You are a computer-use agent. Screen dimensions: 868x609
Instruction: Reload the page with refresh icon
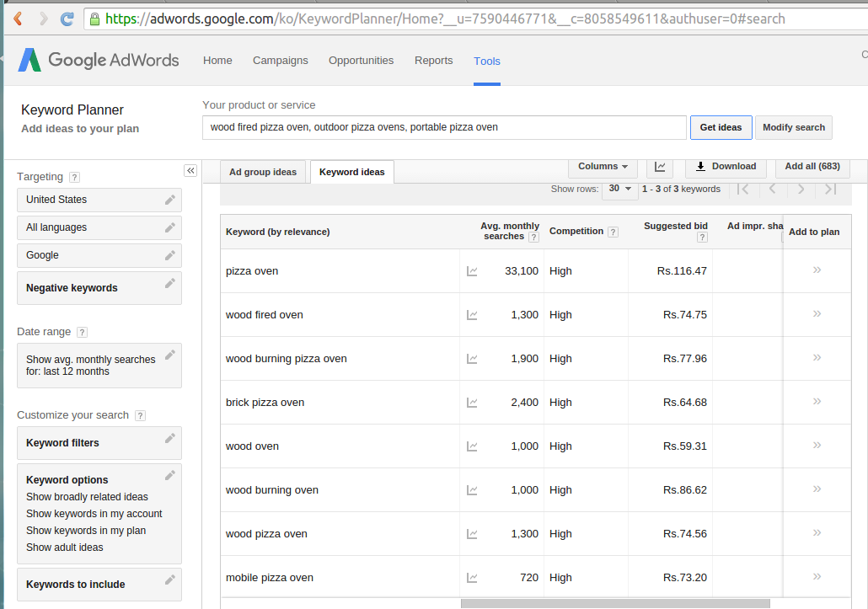tap(67, 19)
